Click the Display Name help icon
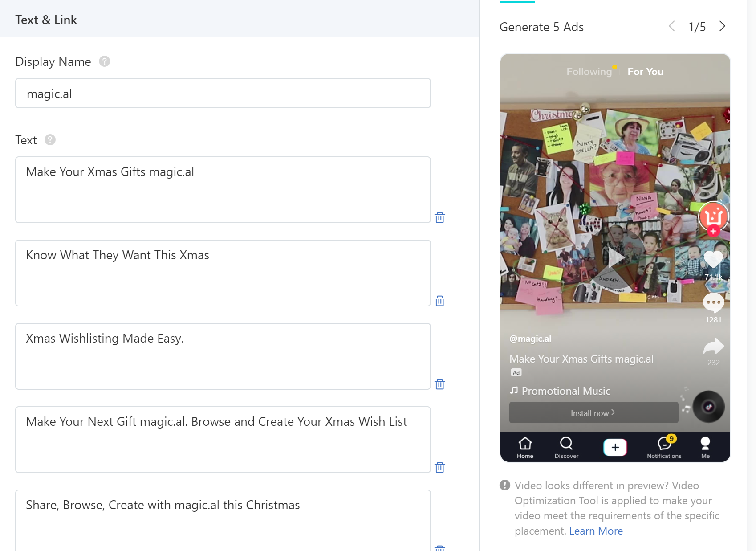This screenshot has height=551, width=756. tap(104, 61)
